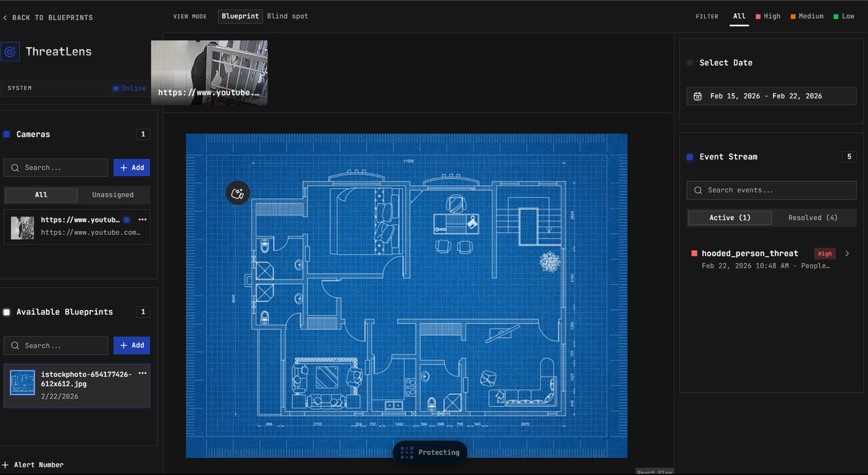Click the back arrow to blueprints
Viewport: 868px width, 475px height.
[5, 18]
